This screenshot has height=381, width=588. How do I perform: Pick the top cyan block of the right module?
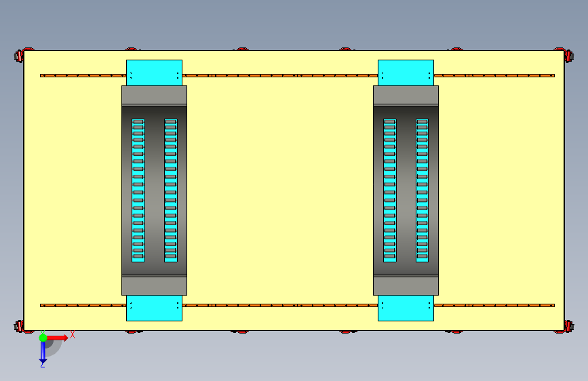pos(406,73)
